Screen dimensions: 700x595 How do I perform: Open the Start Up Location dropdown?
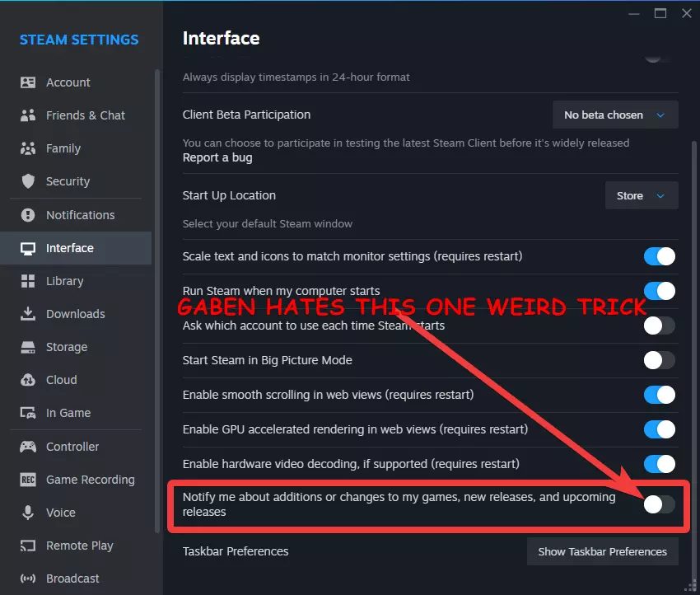[x=642, y=195]
